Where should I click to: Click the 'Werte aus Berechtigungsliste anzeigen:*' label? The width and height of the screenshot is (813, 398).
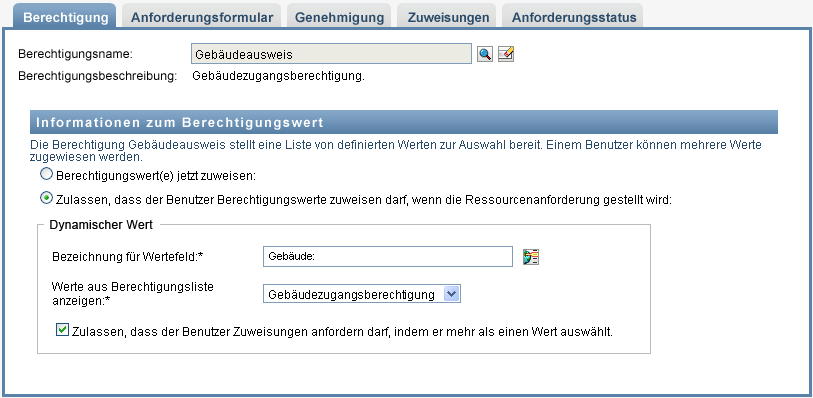[133, 293]
